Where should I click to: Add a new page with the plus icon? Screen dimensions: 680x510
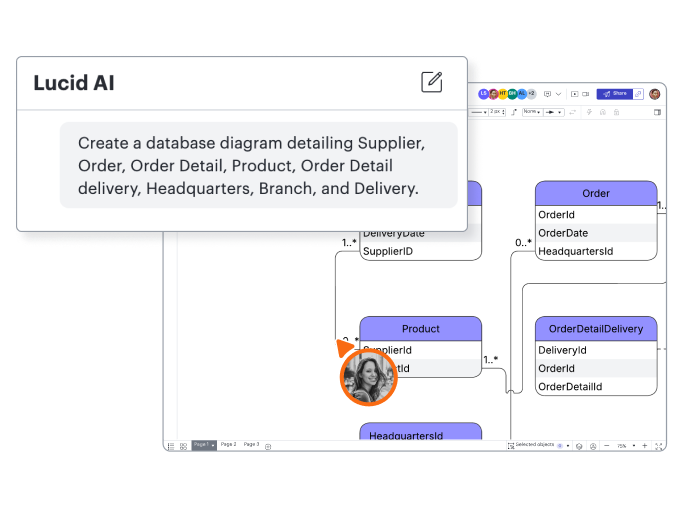click(268, 446)
